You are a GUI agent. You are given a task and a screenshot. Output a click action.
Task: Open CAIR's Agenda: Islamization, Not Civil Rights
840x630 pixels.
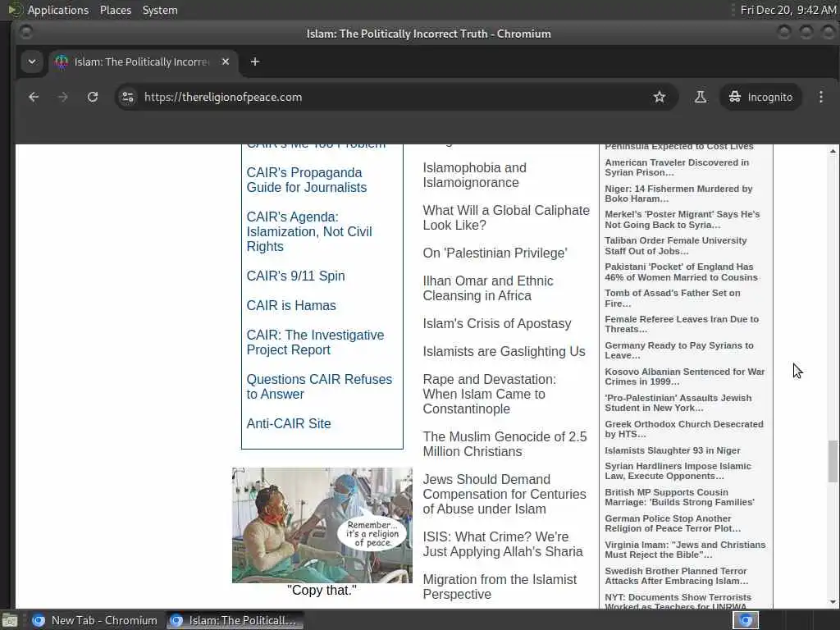click(x=309, y=231)
